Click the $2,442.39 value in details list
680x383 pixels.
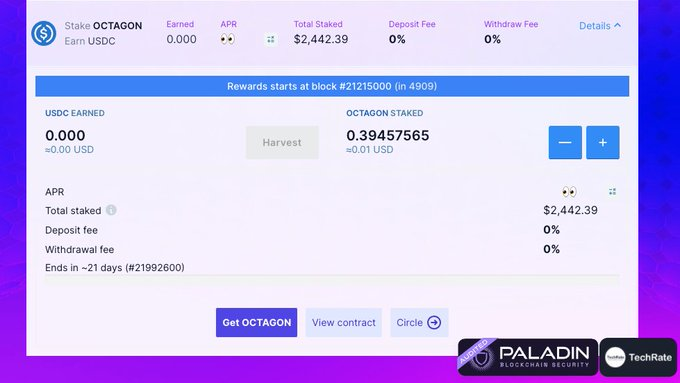(570, 210)
